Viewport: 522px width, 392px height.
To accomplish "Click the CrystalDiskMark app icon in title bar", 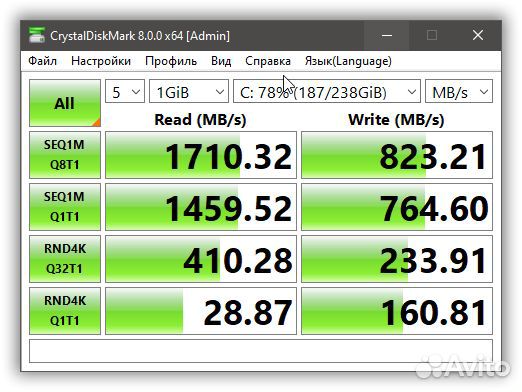I will click(x=37, y=35).
